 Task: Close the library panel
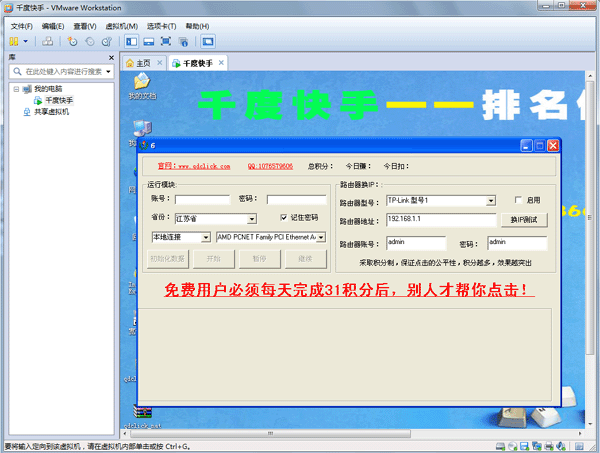point(111,57)
